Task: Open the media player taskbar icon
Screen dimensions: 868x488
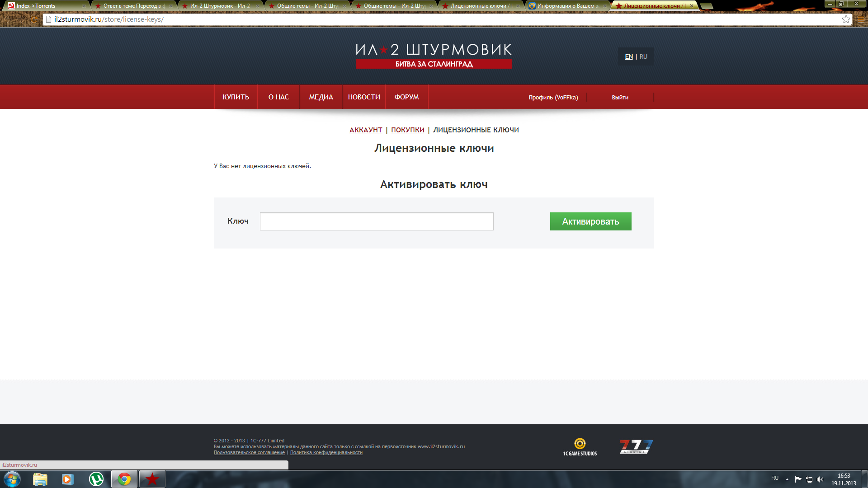Action: coord(68,479)
